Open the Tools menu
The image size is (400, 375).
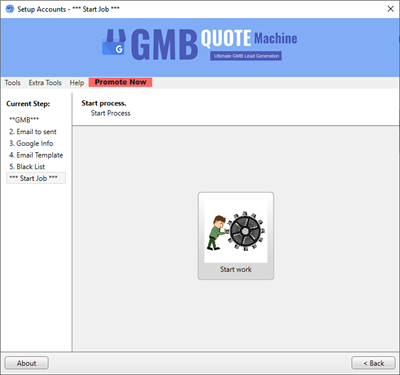click(13, 83)
